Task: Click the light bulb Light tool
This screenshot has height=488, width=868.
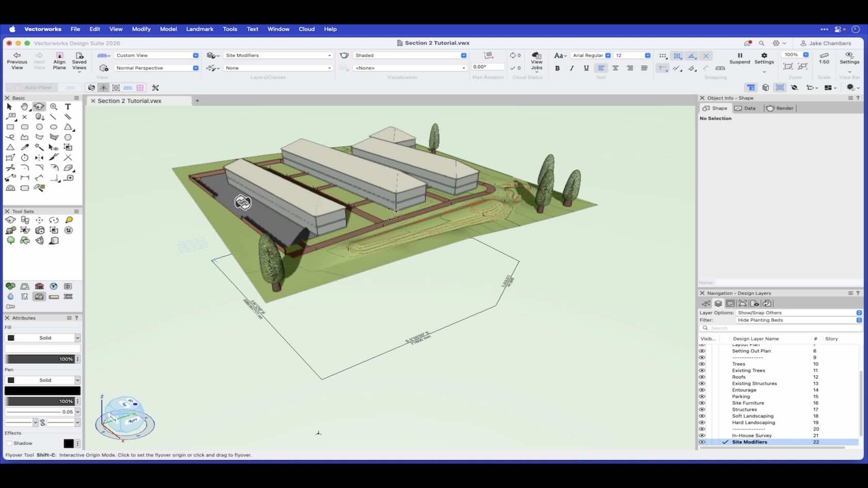Action: (69, 220)
